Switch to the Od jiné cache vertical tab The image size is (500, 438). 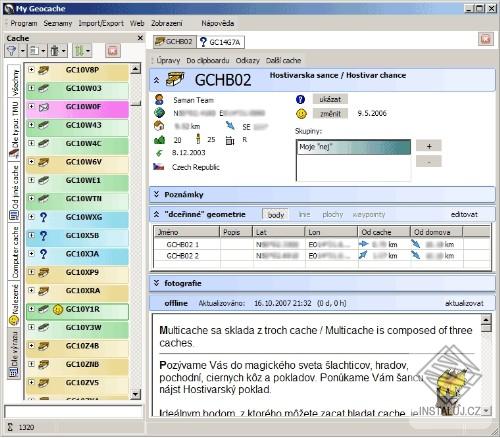click(14, 192)
